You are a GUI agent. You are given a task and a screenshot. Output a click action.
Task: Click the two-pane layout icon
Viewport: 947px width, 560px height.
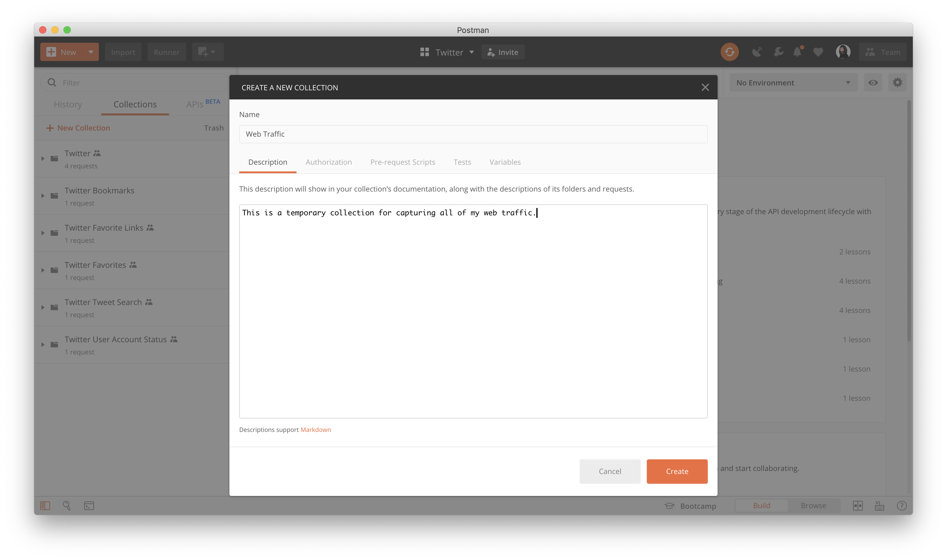point(858,505)
